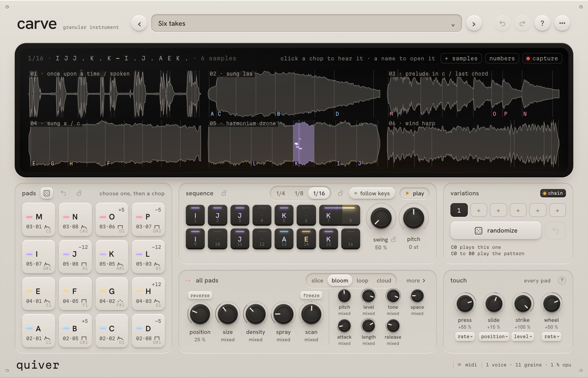Open help with the question mark button

pos(542,23)
